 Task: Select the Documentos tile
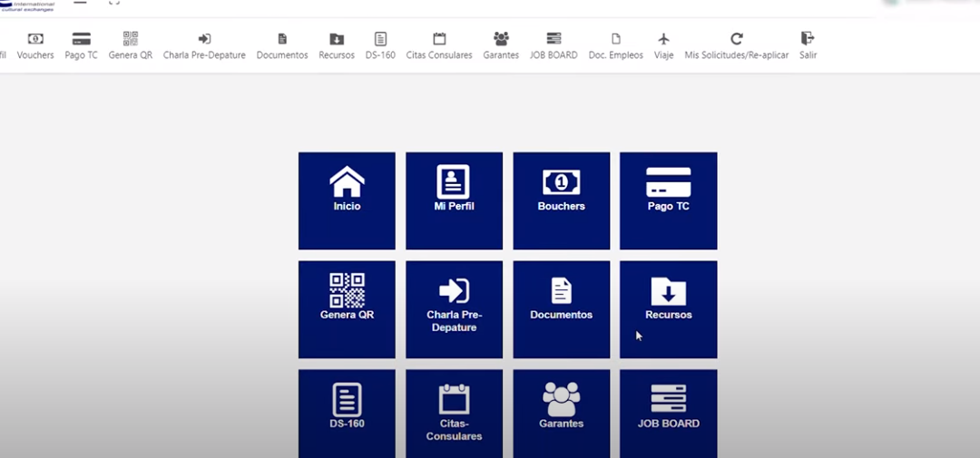coord(562,309)
